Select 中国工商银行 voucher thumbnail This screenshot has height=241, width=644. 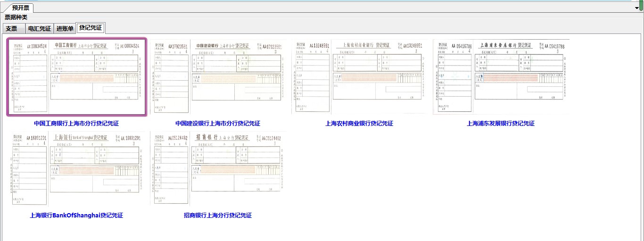[76, 77]
